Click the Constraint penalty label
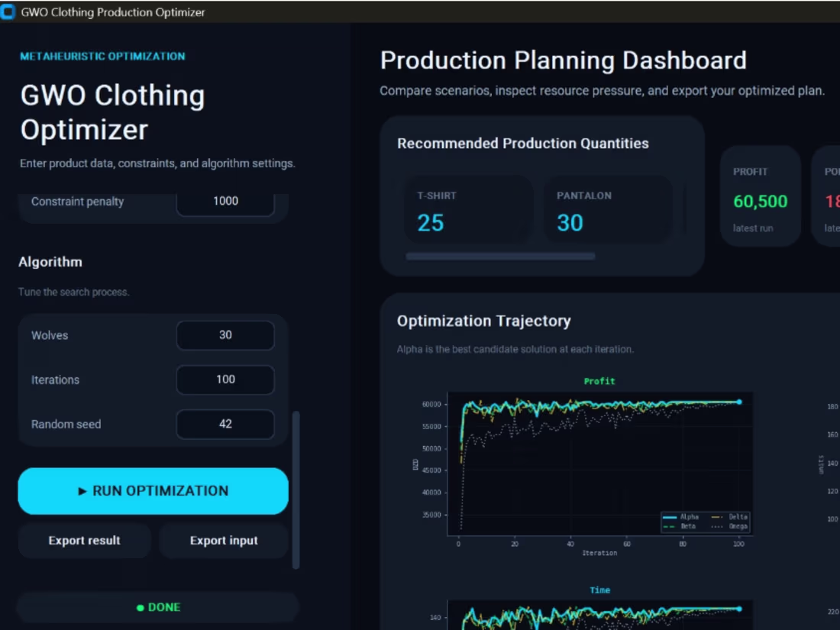Screen dimensions: 840x630 pyautogui.click(x=77, y=202)
